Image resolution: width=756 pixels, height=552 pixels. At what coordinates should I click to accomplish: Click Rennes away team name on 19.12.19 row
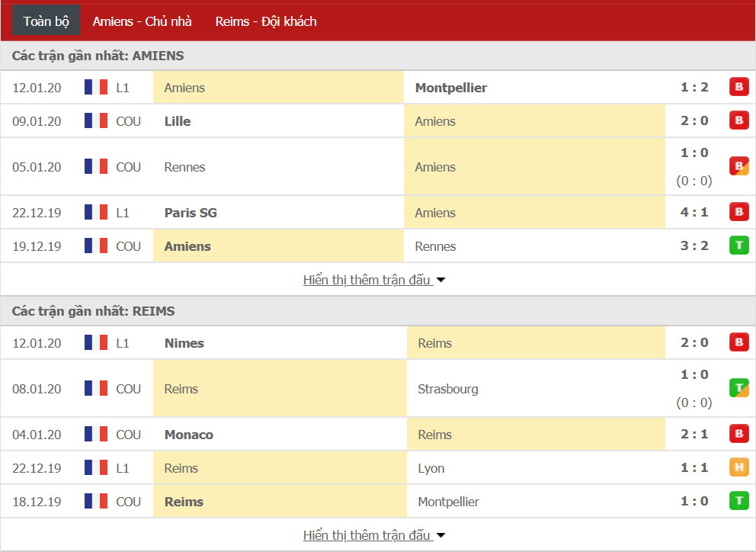(435, 246)
